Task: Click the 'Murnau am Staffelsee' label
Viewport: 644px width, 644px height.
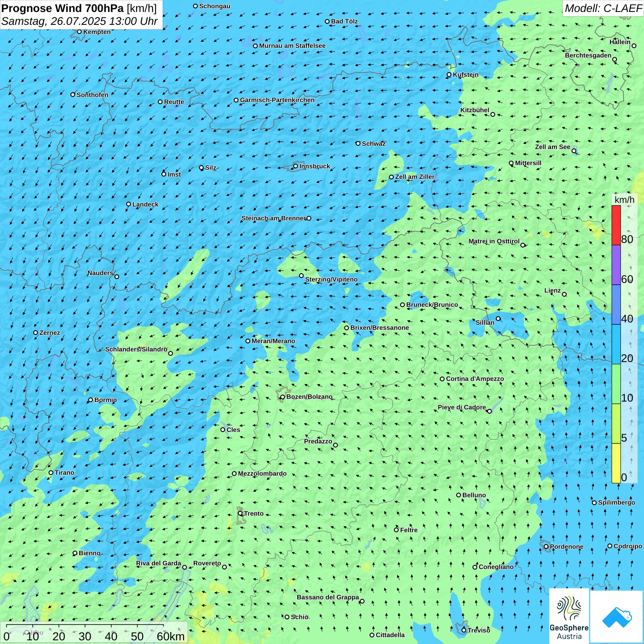Action: [x=292, y=46]
